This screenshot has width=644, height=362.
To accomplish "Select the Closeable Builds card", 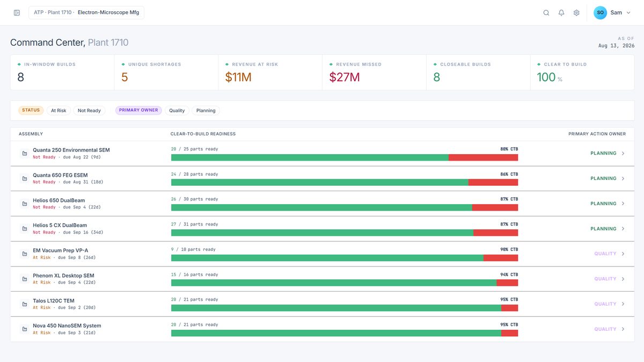I will [478, 72].
